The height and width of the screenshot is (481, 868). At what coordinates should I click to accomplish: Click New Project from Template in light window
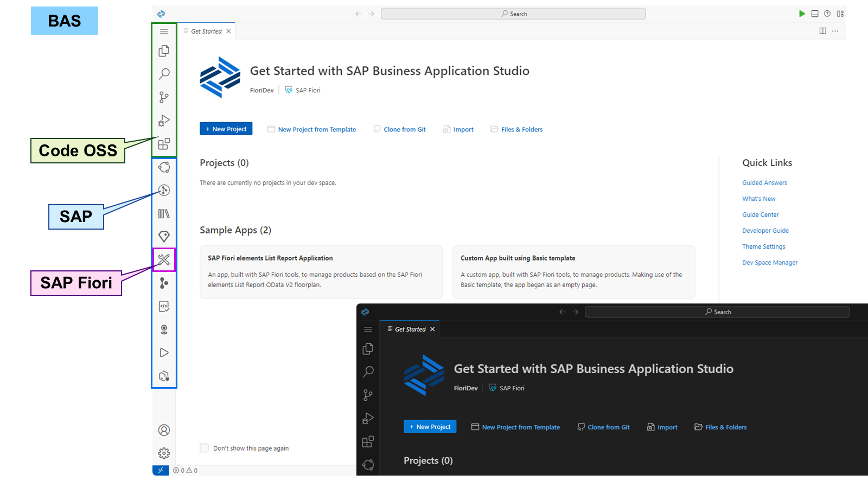point(312,129)
